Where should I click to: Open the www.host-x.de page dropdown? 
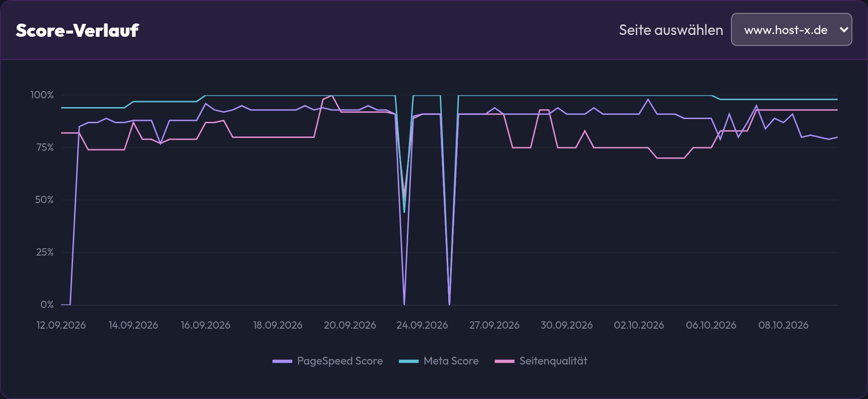tap(791, 29)
